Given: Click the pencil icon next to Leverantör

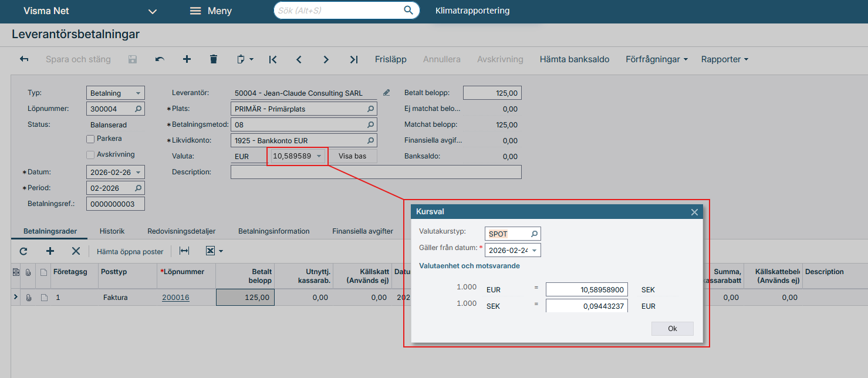Looking at the screenshot, I should tap(386, 93).
